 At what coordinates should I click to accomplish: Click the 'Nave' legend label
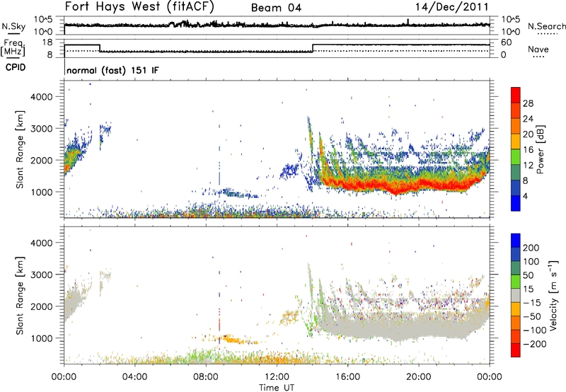pos(538,50)
